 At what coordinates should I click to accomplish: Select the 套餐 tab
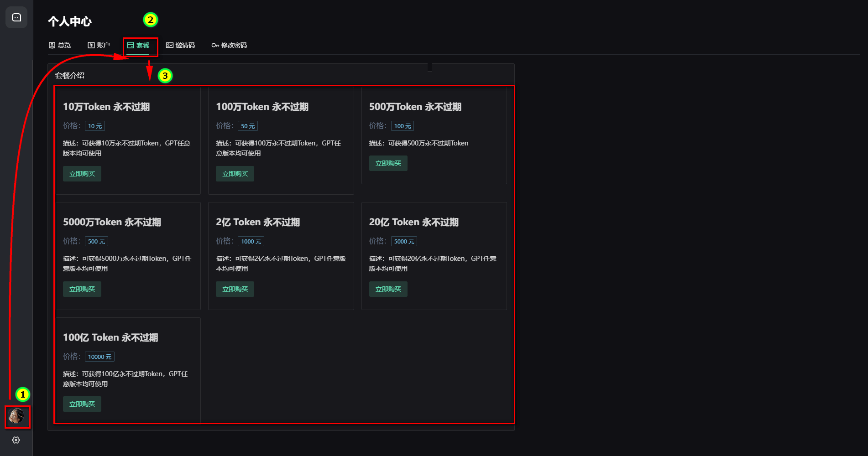pyautogui.click(x=138, y=45)
